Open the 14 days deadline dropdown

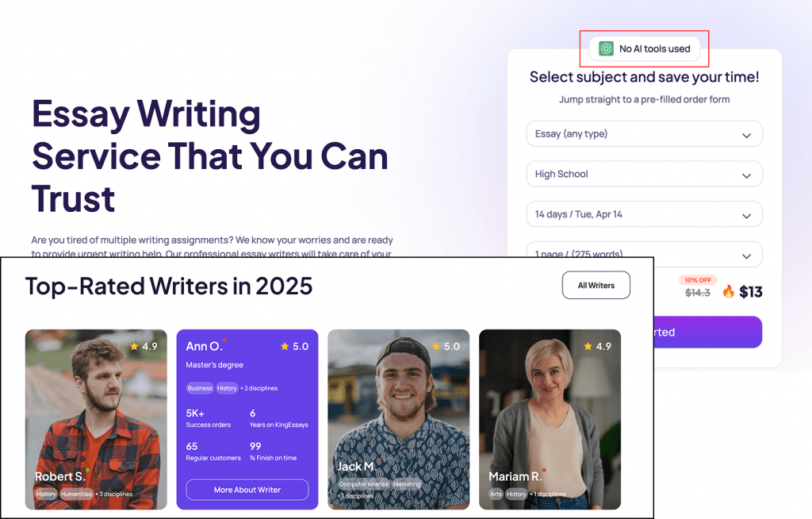coord(644,214)
